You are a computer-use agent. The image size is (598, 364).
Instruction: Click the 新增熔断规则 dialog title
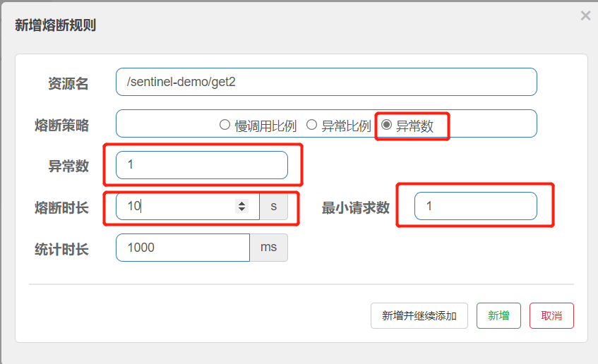[x=55, y=25]
